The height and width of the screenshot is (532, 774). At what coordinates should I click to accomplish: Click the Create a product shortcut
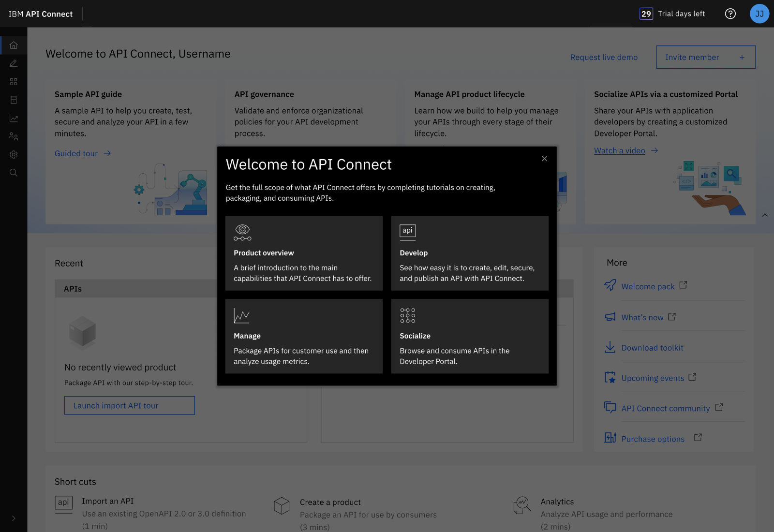(355, 514)
